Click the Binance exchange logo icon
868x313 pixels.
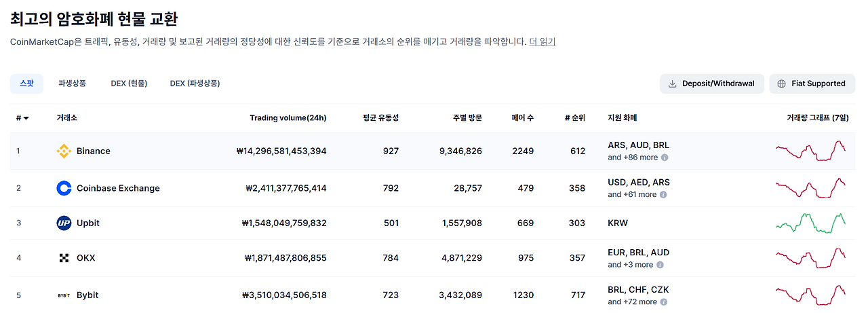(64, 151)
